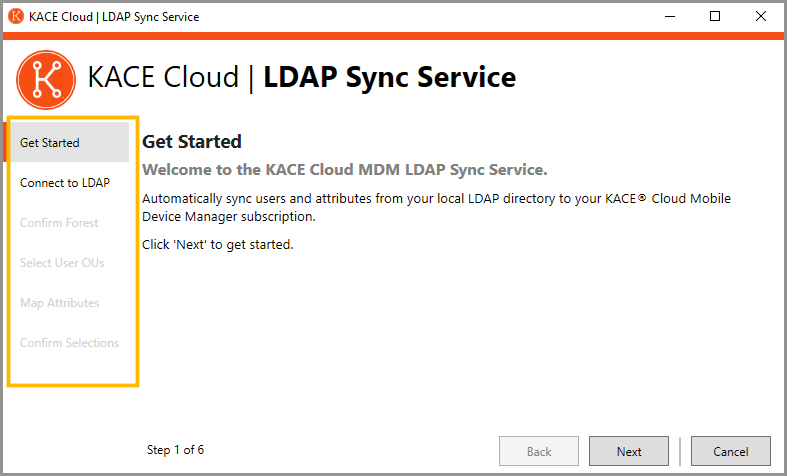Screen dimensions: 787x476
Task: Go to the Confirm Forest step
Action: [59, 223]
